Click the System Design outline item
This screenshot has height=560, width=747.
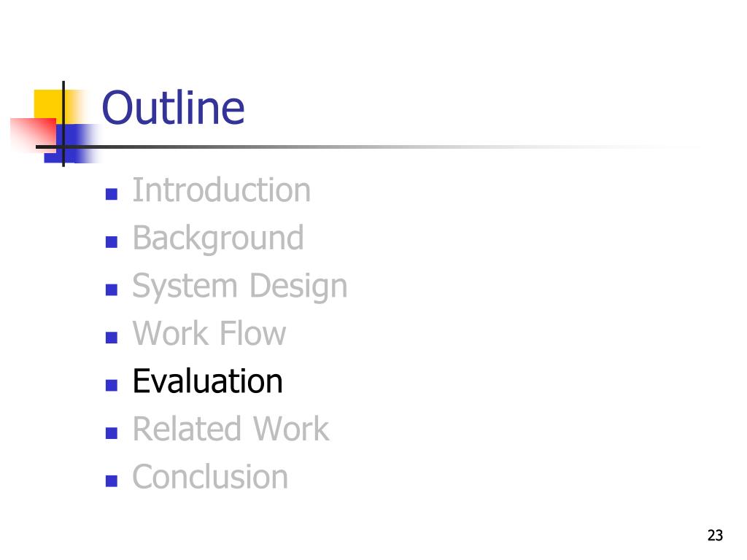240,286
